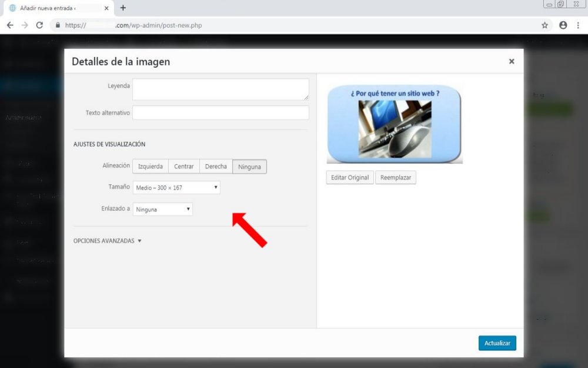The image size is (588, 368).
Task: Click the browser forward arrow
Action: click(x=25, y=25)
